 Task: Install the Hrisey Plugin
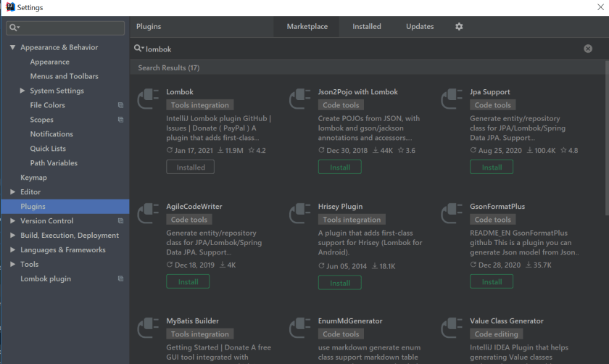(x=340, y=283)
